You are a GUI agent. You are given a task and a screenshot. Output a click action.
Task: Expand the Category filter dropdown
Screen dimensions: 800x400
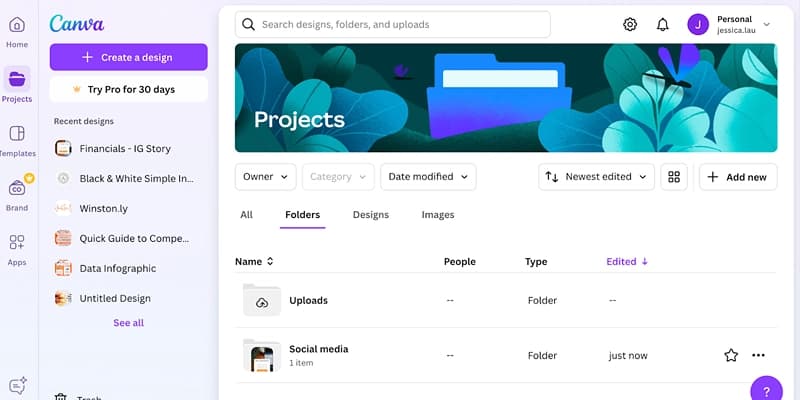click(338, 177)
